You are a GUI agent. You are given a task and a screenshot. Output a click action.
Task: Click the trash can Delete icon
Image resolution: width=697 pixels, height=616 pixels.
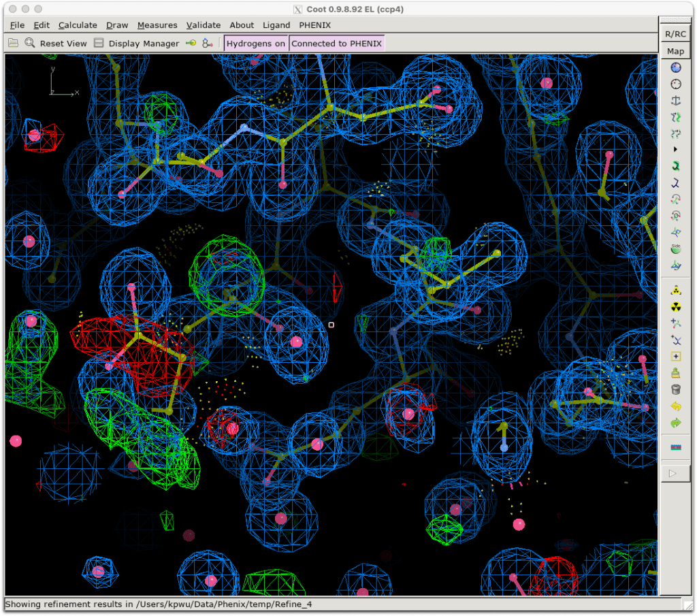[x=676, y=390]
